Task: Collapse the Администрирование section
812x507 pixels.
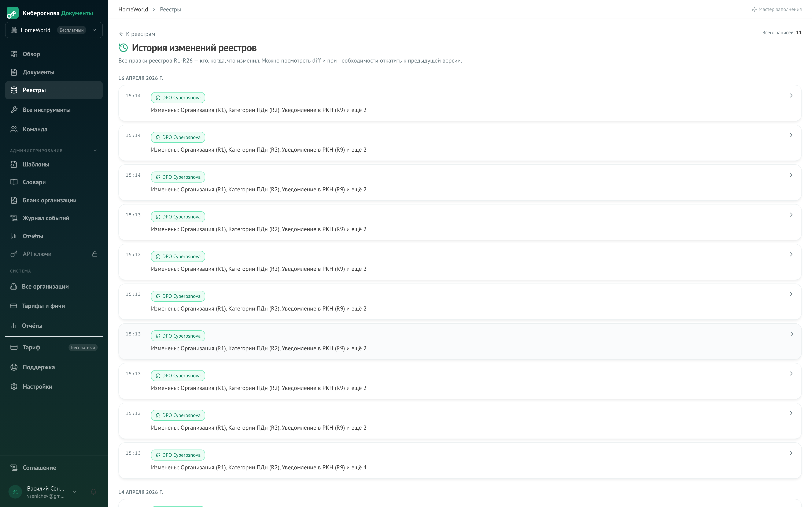Action: tap(95, 151)
